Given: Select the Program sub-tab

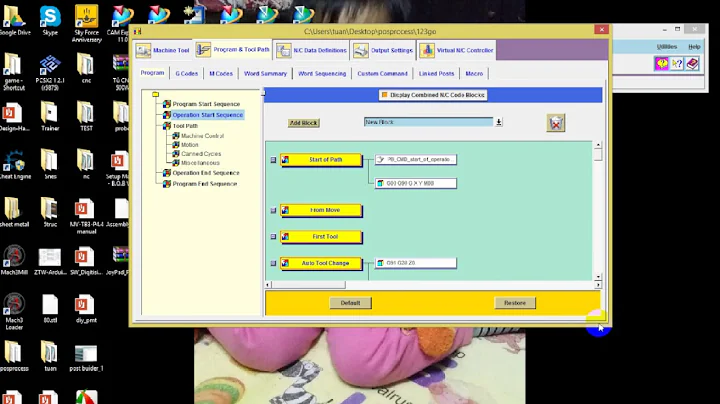Looking at the screenshot, I should pyautogui.click(x=152, y=73).
